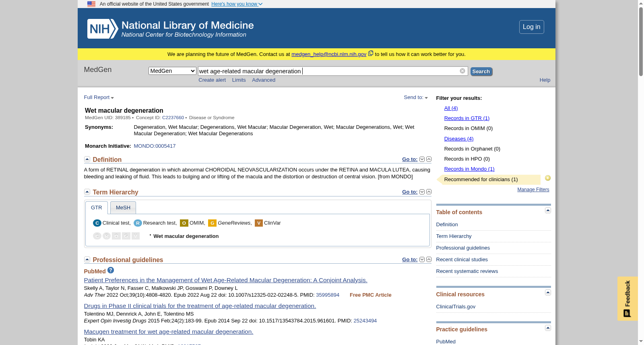
Task: Open Advanced search link
Action: point(264,80)
